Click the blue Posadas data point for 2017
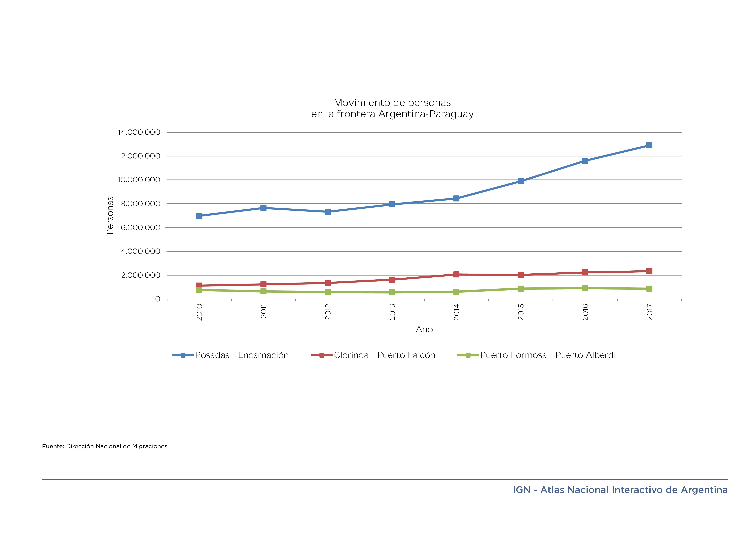The width and height of the screenshot is (756, 541). pos(649,145)
